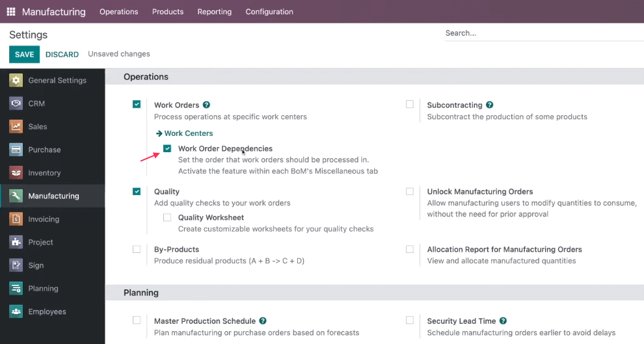
Task: Open help icon next to Work Orders
Action: 207,105
